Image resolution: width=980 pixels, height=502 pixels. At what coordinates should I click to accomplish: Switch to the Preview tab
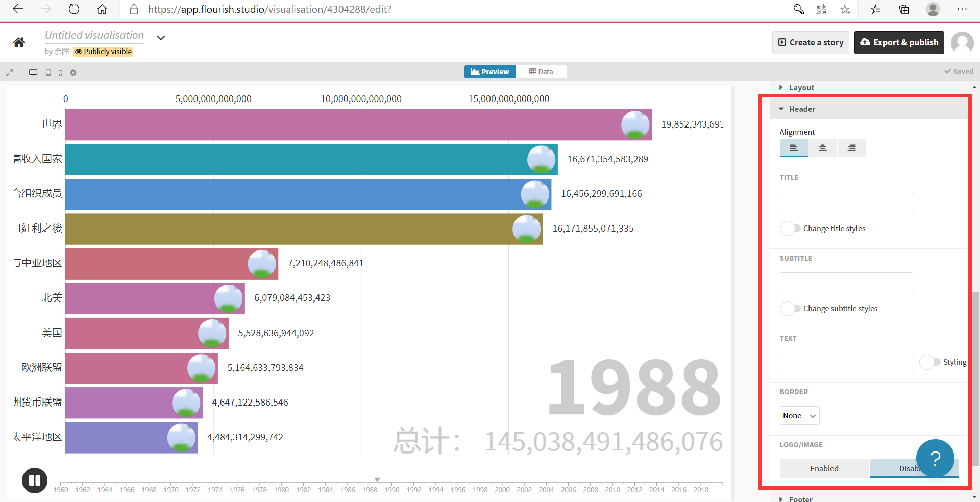(490, 72)
